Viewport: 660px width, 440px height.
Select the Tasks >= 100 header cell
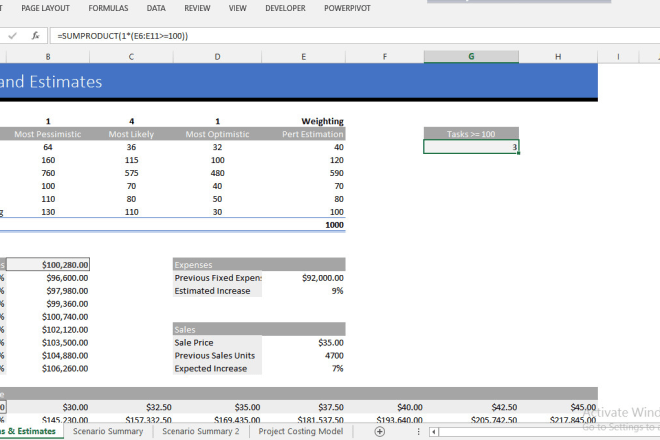point(471,134)
